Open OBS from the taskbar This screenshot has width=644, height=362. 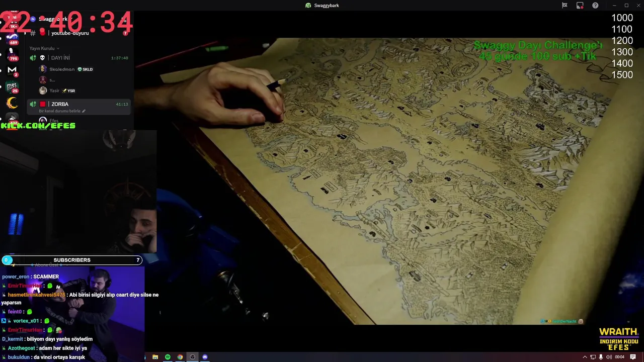[192, 357]
